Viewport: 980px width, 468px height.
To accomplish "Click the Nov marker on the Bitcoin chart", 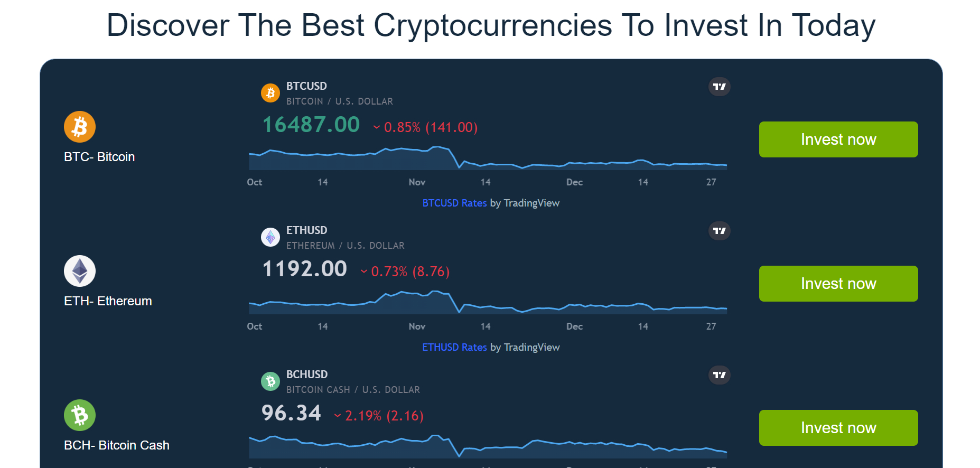I will point(417,182).
